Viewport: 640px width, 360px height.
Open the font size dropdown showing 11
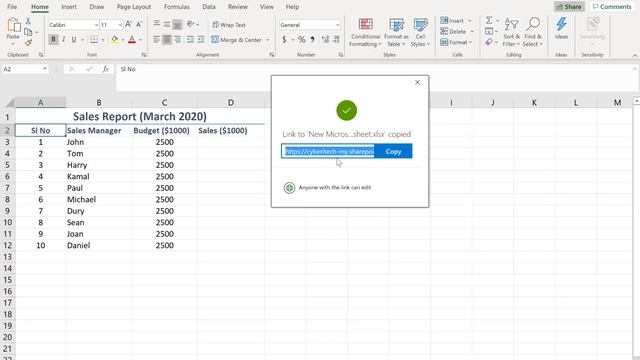coord(120,25)
